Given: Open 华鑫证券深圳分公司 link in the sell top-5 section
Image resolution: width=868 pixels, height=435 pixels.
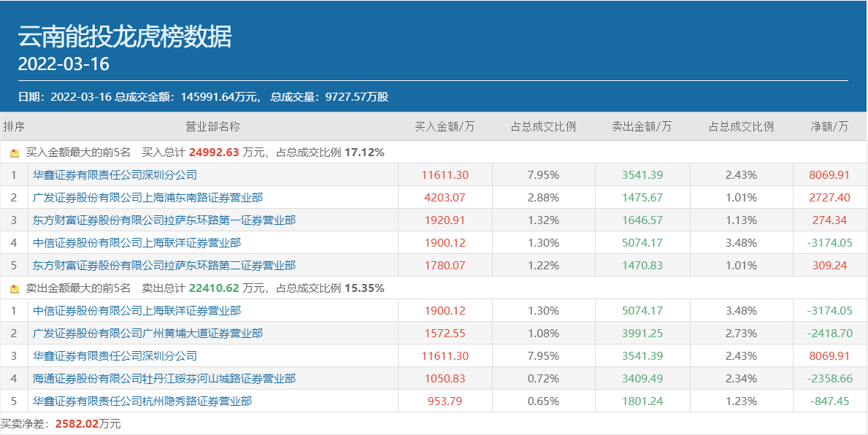Looking at the screenshot, I should tap(115, 356).
